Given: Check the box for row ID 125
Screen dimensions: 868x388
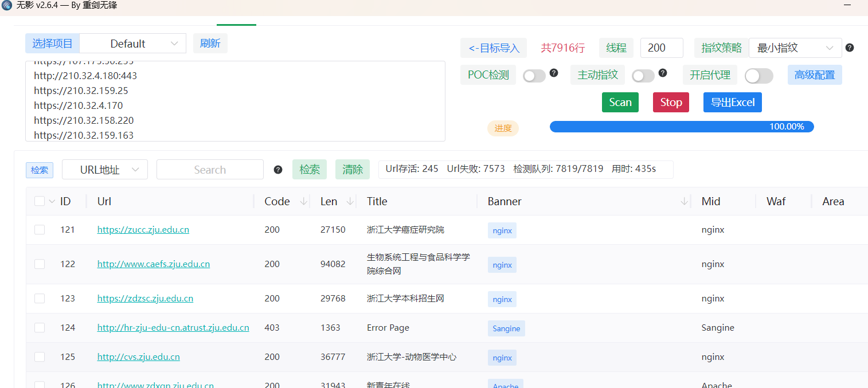Looking at the screenshot, I should (x=40, y=357).
